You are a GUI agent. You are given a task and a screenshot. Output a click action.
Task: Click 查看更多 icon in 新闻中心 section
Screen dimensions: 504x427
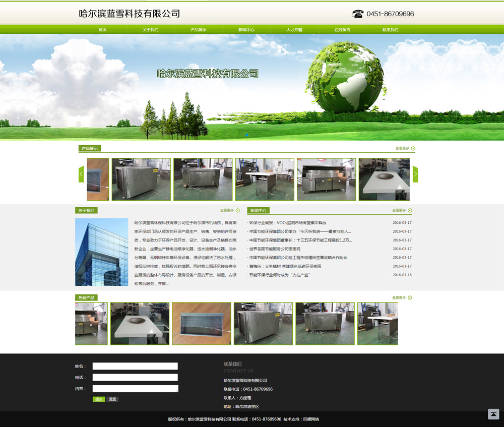click(410, 211)
